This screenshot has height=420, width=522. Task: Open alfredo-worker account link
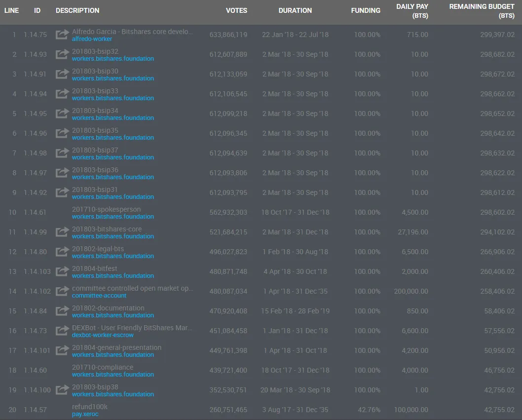pos(92,39)
